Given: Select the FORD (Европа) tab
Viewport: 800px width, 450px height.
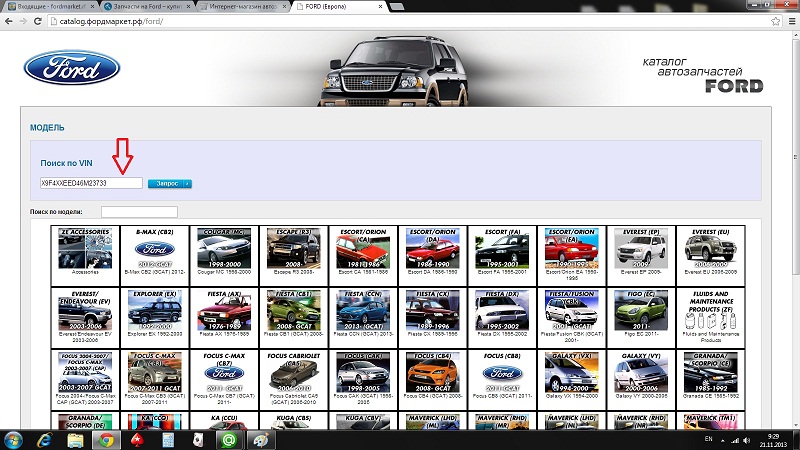Looking at the screenshot, I should [x=339, y=7].
